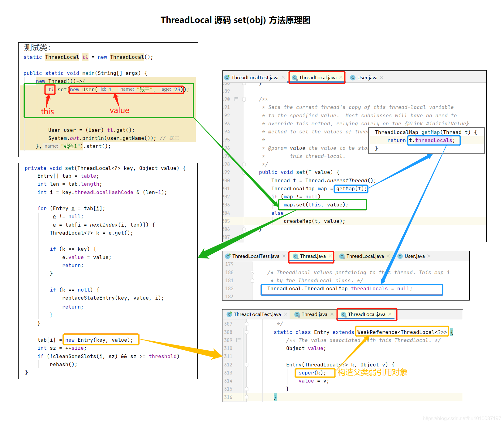Close ThreadLocalTest.java tab in the set(T value) editor
This screenshot has width=504, height=424.
point(283,77)
